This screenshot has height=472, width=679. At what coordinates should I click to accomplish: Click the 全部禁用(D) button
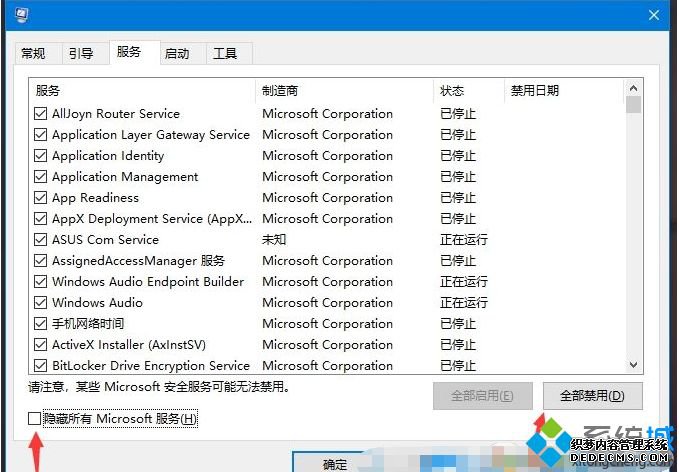tap(592, 396)
